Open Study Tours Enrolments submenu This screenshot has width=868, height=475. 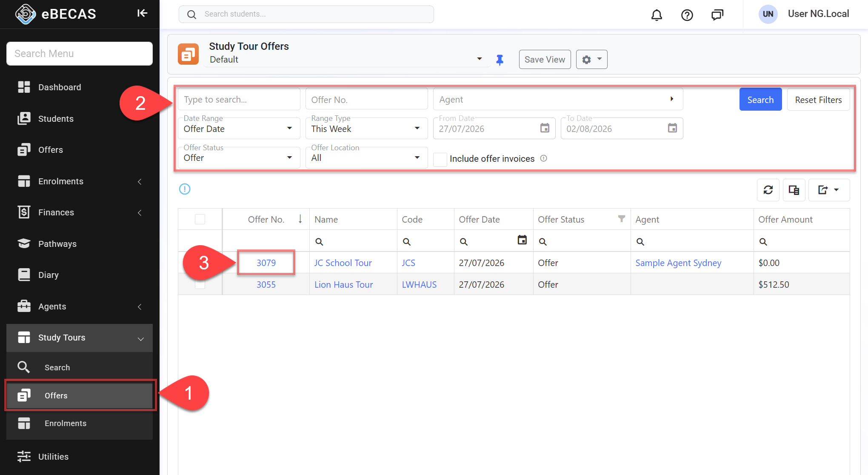click(x=80, y=423)
